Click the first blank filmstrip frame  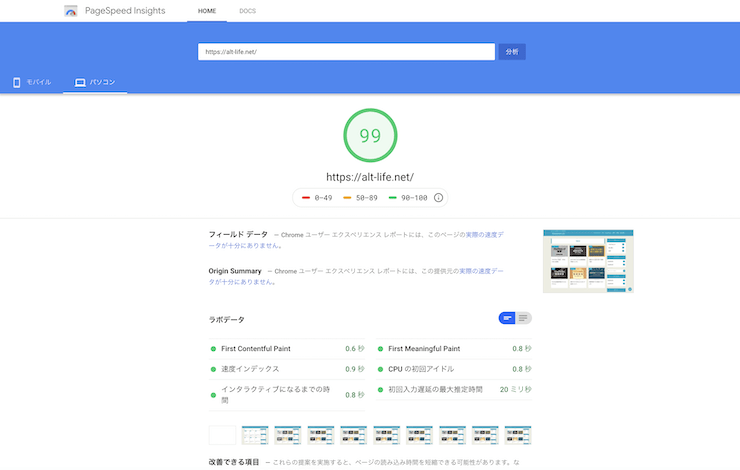pyautogui.click(x=222, y=435)
